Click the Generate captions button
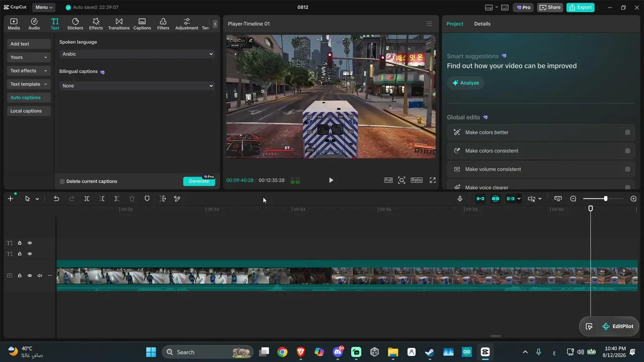The height and width of the screenshot is (362, 644). (x=199, y=181)
